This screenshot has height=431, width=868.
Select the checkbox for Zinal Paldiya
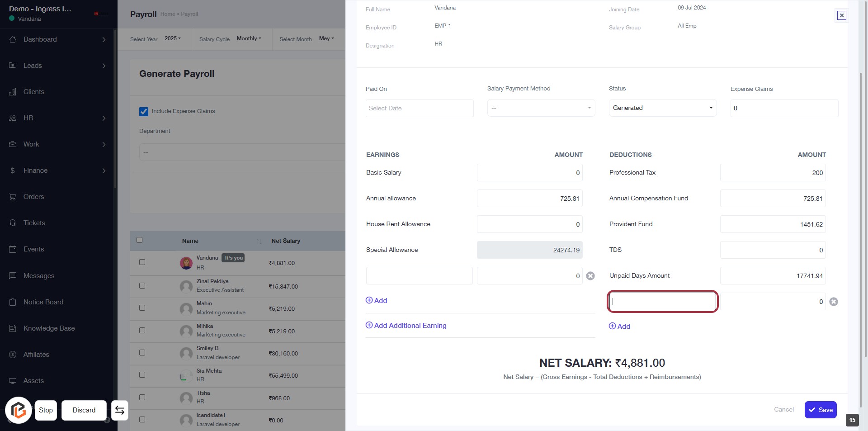tap(142, 286)
